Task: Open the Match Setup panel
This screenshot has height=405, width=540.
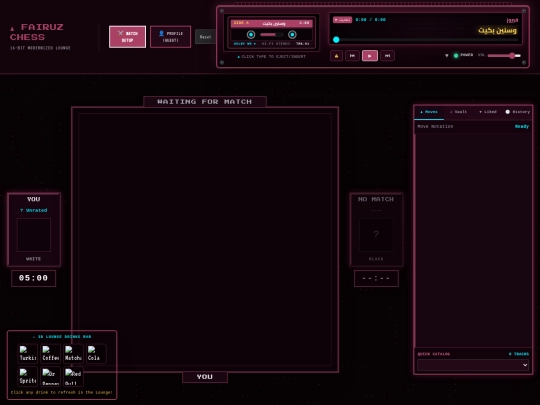Action: point(127,37)
